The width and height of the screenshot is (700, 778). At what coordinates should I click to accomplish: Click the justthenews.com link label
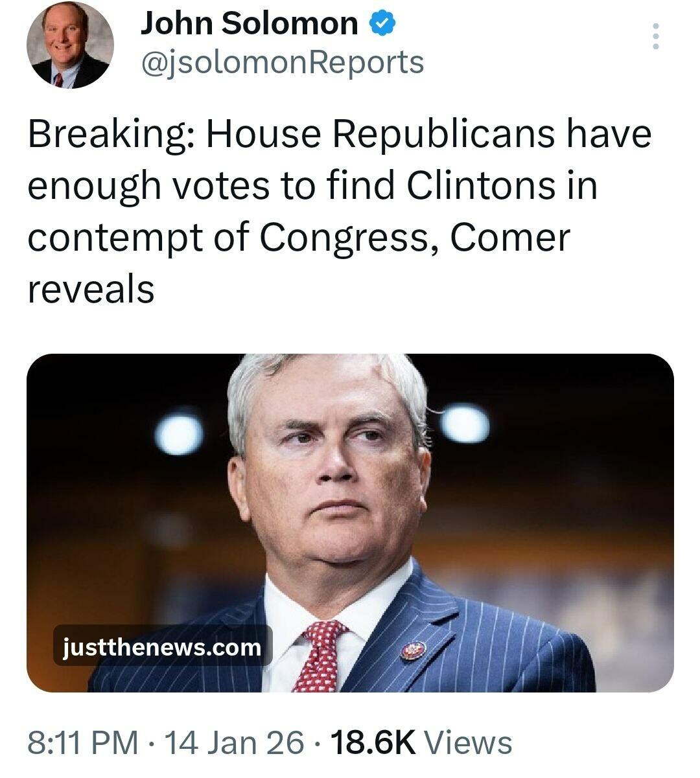tap(162, 646)
